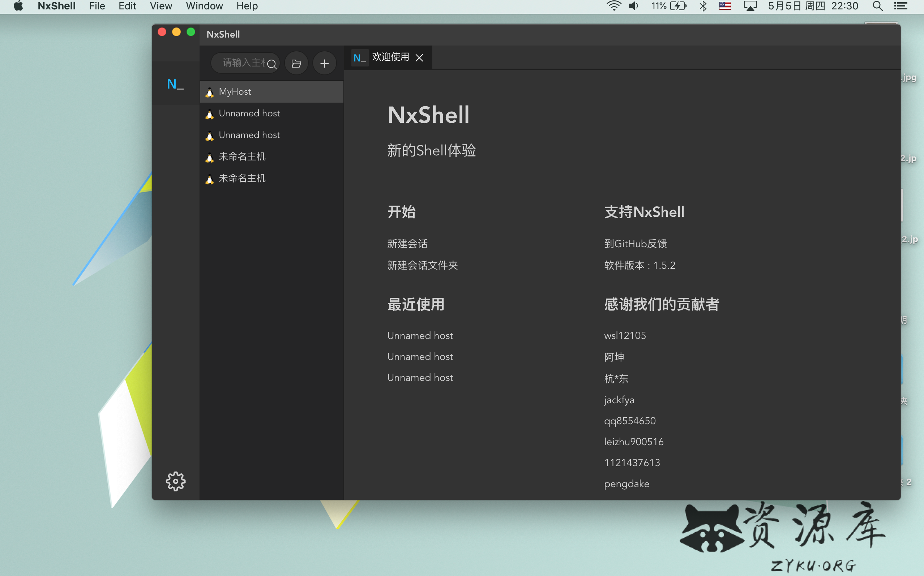Click contributor 杭*东
The width and height of the screenshot is (924, 576).
coord(616,379)
